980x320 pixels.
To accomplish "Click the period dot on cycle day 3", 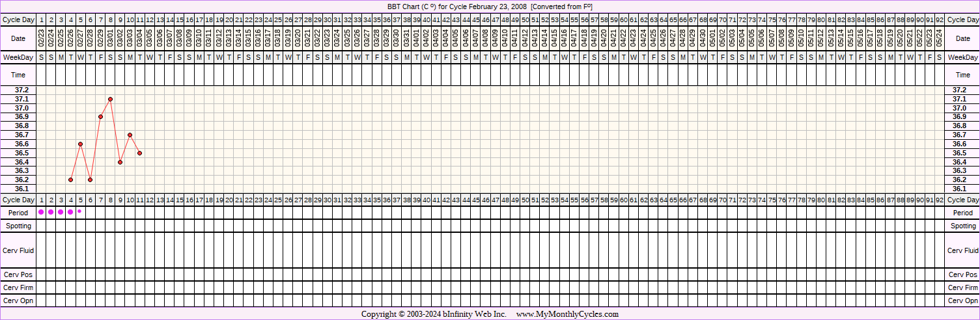I will tap(61, 212).
